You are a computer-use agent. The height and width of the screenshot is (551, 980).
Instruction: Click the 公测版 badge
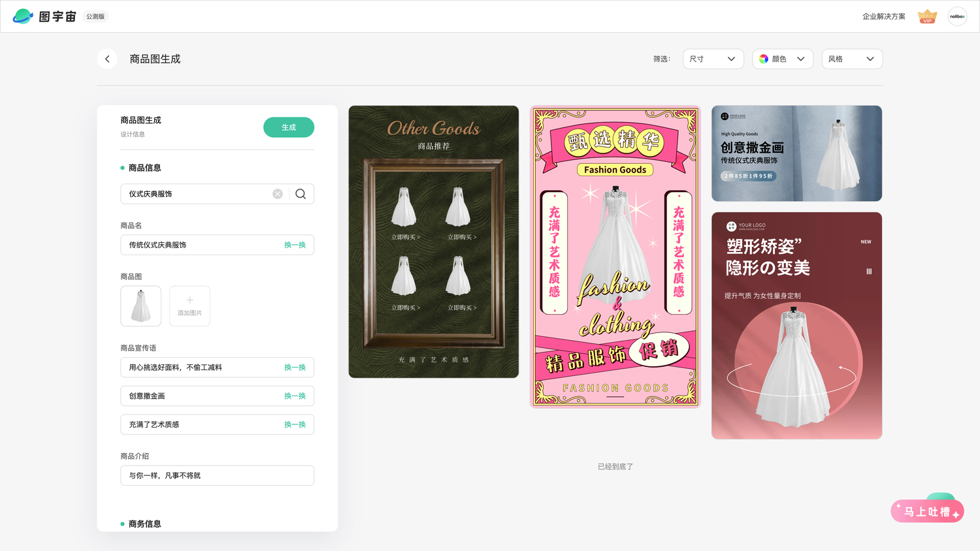tap(95, 16)
